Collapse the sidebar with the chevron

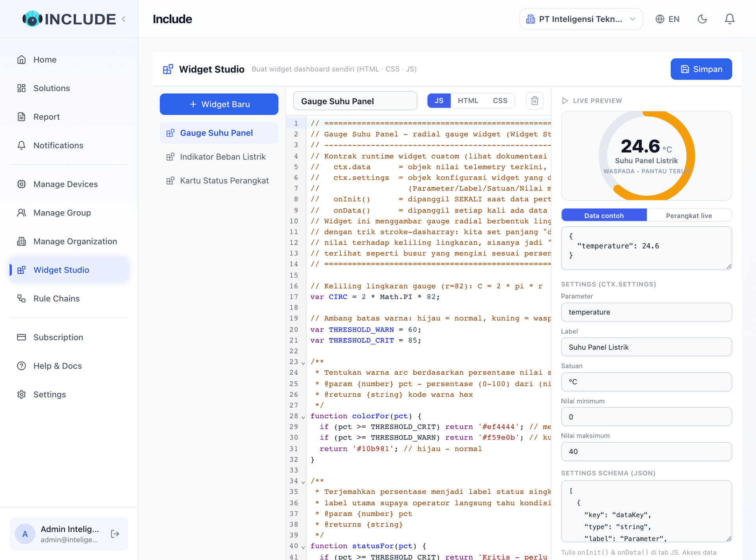124,19
